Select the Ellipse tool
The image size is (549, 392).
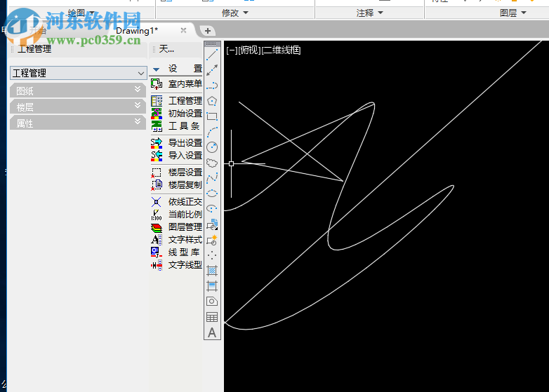click(x=212, y=194)
